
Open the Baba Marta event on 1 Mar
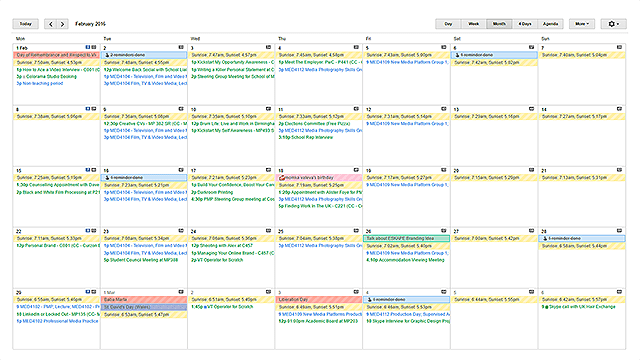[x=144, y=300]
